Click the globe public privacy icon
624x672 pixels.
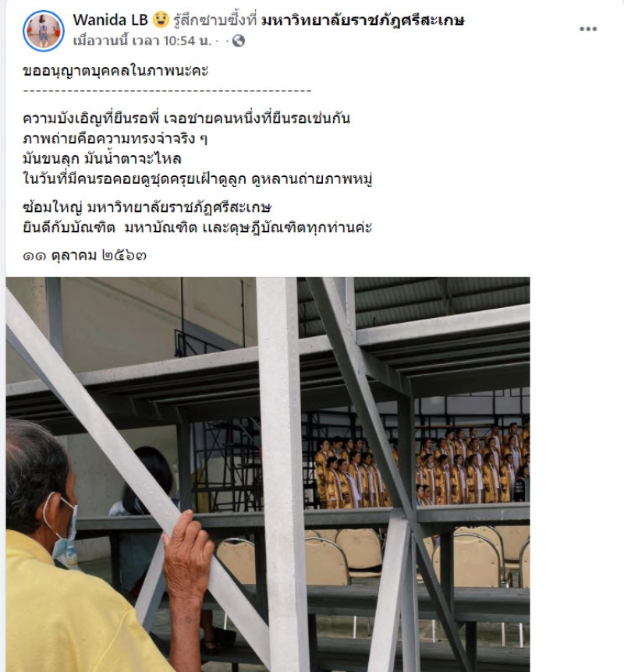pyautogui.click(x=239, y=41)
